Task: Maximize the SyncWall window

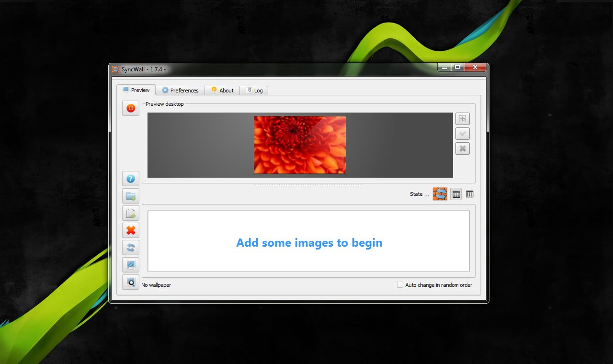Action: [457, 68]
